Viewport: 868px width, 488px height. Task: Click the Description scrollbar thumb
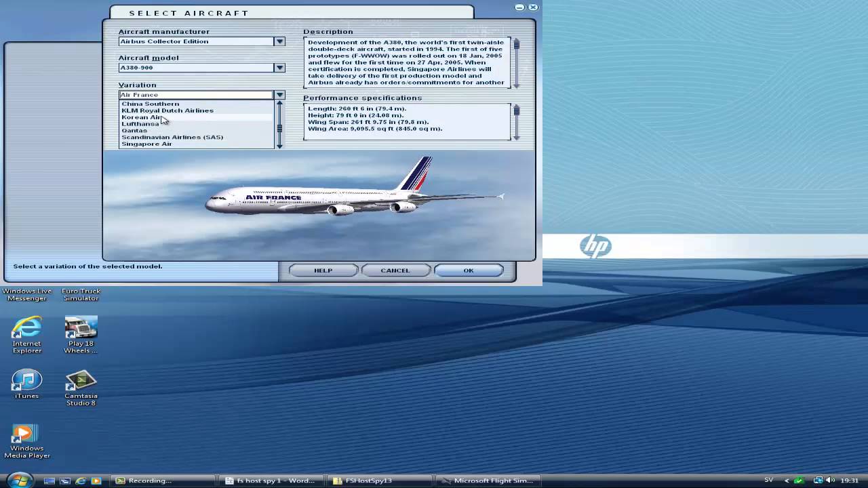pyautogui.click(x=516, y=45)
